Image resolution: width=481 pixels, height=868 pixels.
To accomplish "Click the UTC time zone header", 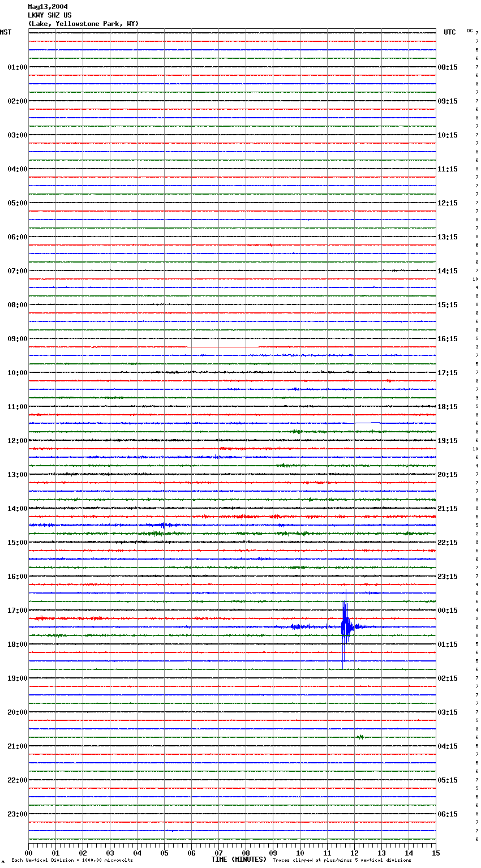I will pos(450,32).
